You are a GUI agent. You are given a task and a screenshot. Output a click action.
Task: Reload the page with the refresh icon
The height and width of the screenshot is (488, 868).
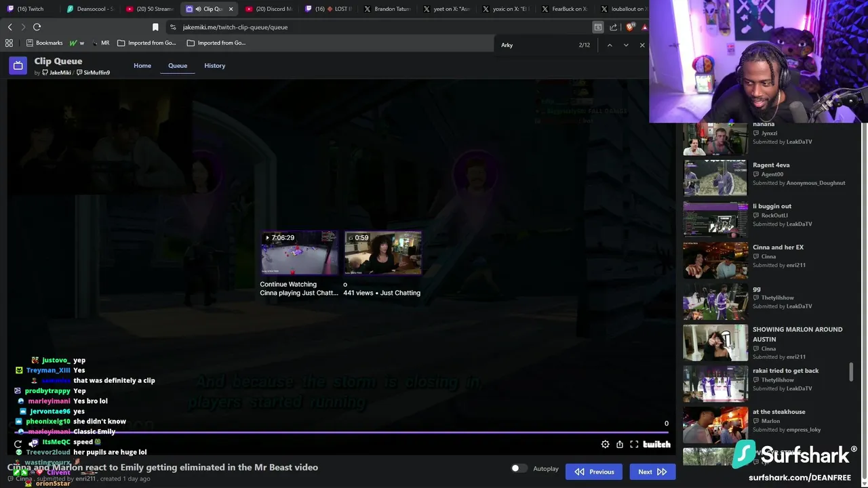coord(37,27)
